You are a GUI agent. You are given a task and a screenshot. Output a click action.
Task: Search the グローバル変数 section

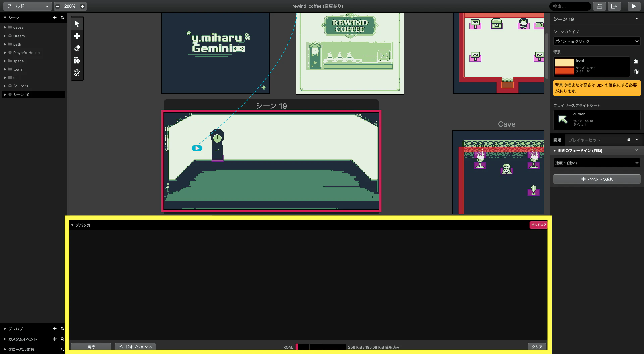tap(62, 349)
